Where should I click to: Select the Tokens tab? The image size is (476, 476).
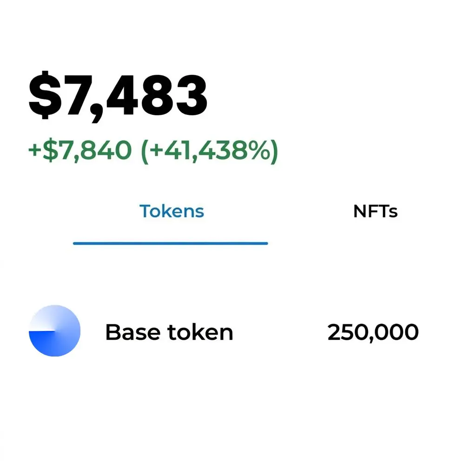[172, 212]
